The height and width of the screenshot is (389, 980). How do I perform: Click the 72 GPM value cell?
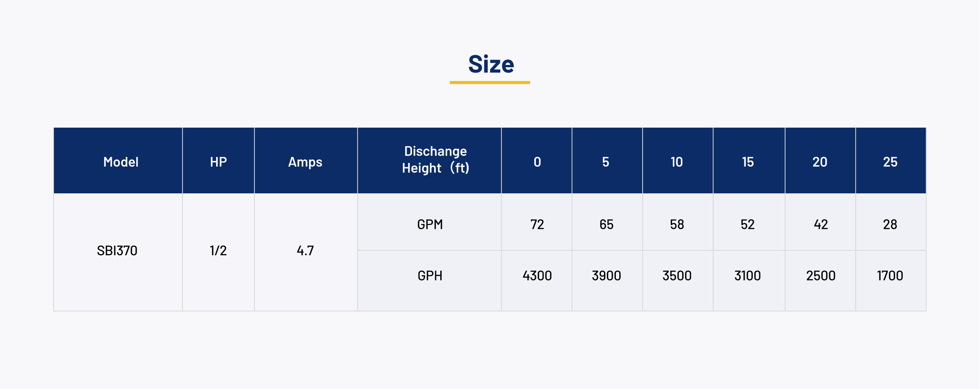537,224
